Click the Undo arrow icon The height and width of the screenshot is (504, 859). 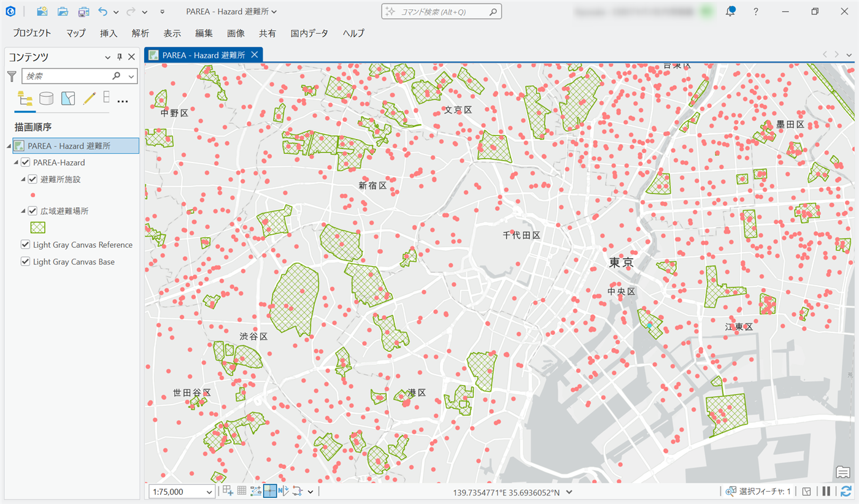[x=102, y=12]
